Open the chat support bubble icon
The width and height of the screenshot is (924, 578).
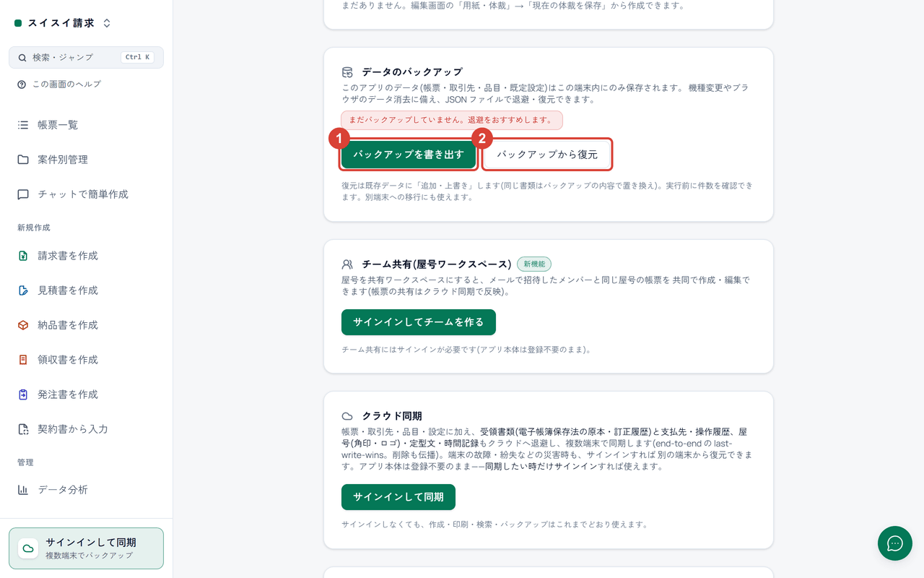tap(895, 543)
